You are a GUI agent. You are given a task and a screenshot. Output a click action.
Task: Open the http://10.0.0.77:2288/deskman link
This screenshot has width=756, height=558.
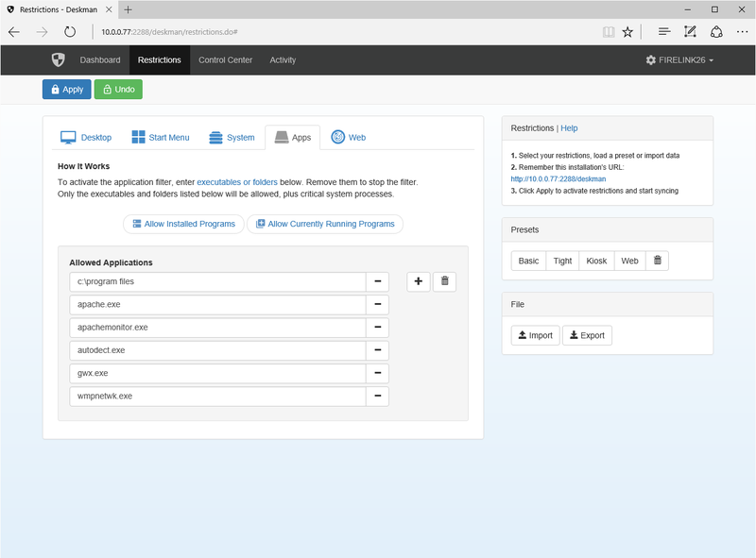pyautogui.click(x=558, y=178)
